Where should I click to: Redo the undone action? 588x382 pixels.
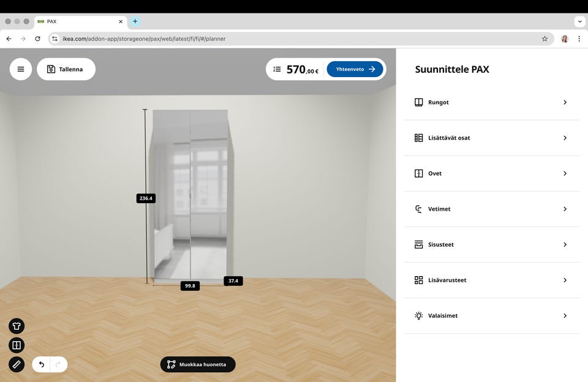tap(58, 364)
